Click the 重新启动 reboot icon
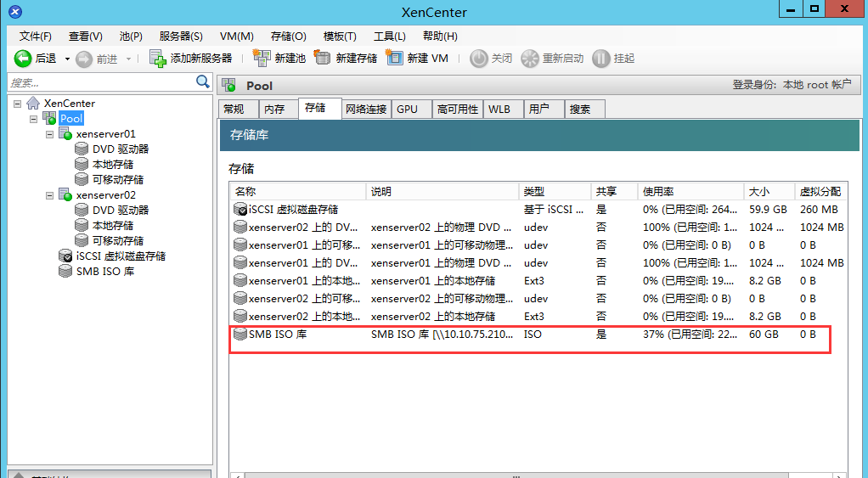The image size is (868, 478). click(530, 58)
